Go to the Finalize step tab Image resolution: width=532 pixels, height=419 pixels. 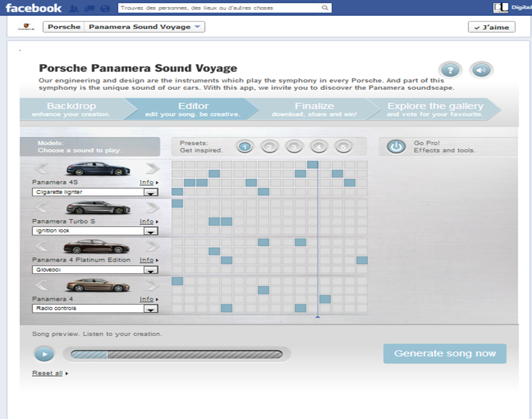pyautogui.click(x=314, y=109)
